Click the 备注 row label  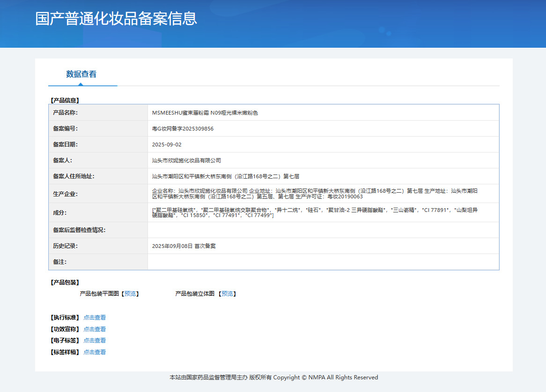point(59,262)
